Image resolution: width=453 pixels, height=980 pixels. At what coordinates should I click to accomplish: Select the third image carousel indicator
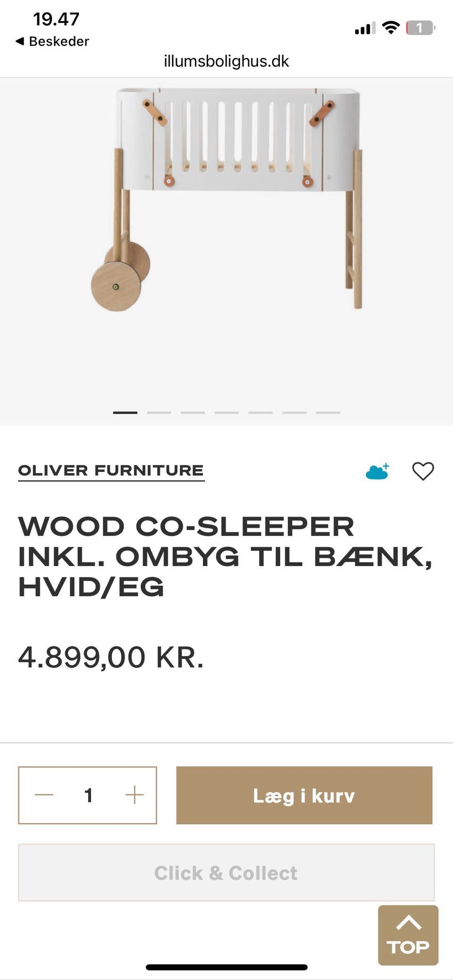pyautogui.click(x=193, y=412)
